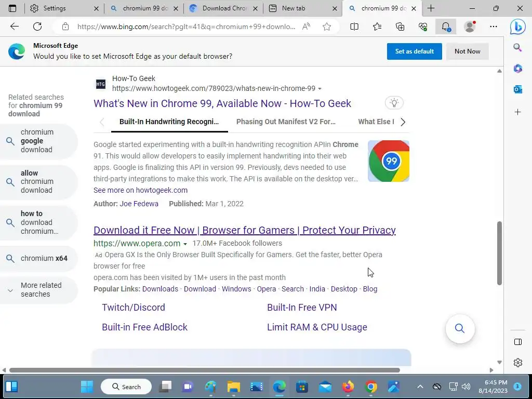Add a sidebar app with plus icon
The height and width of the screenshot is (399, 532).
click(x=518, y=112)
